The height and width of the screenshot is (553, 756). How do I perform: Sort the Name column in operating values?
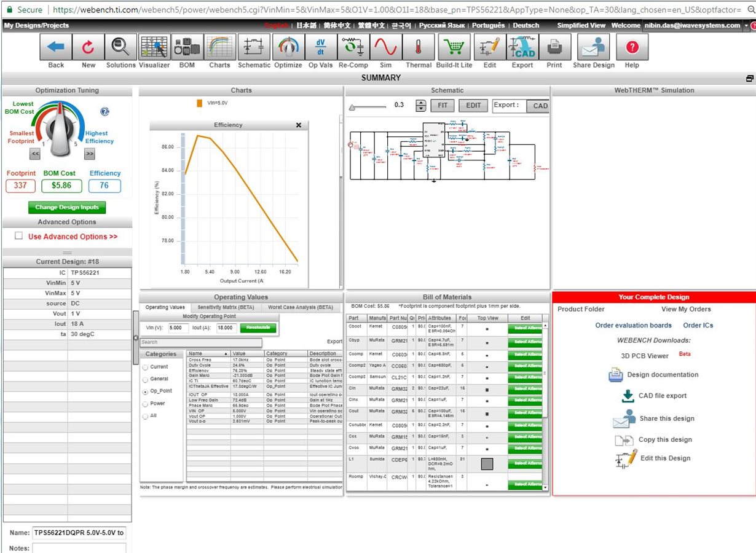click(209, 354)
